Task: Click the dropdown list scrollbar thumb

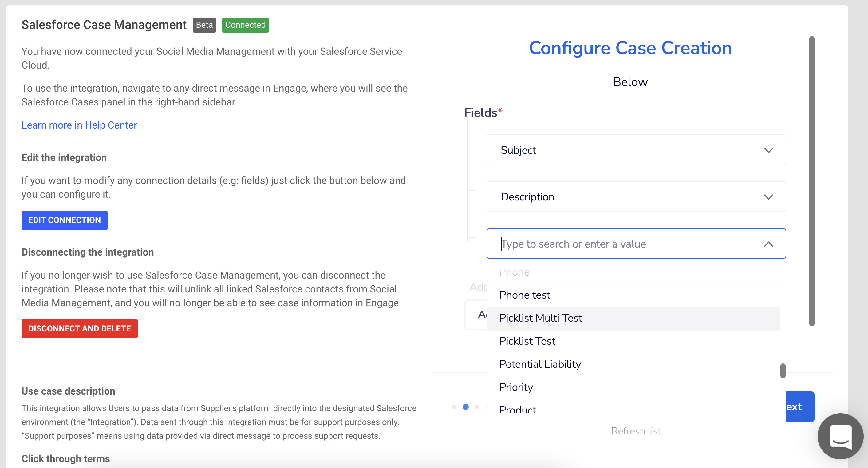Action: click(783, 371)
